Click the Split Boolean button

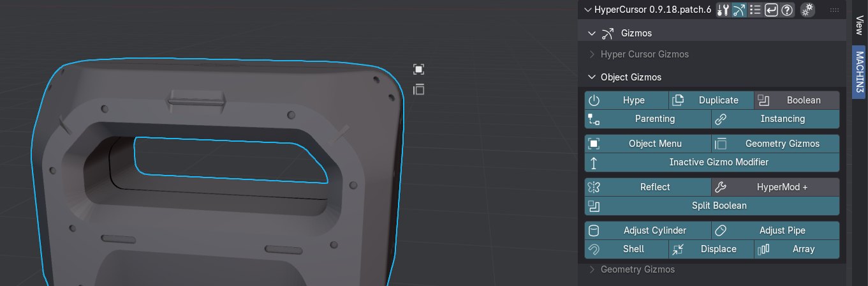pos(712,206)
